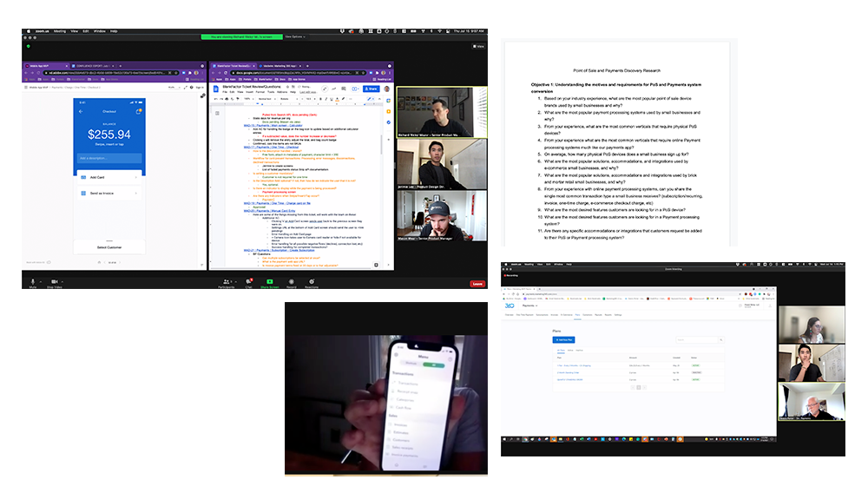Open the View Options dropdown on sharing banner

pos(295,36)
